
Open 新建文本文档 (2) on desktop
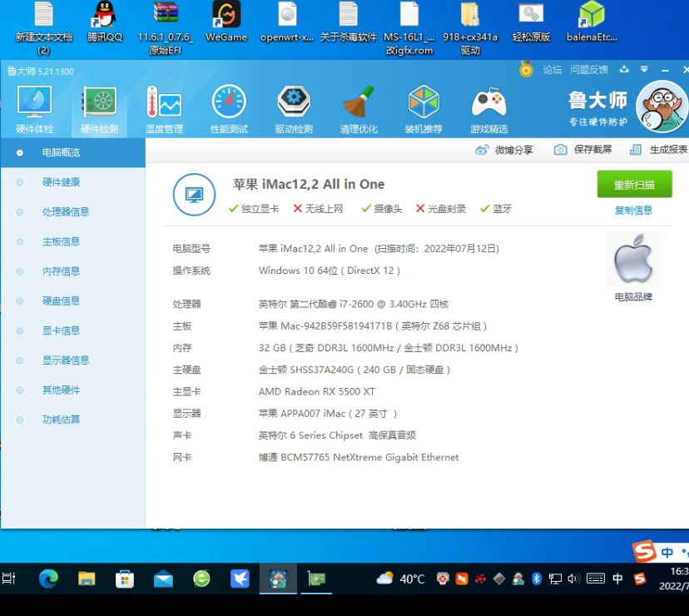[x=43, y=27]
